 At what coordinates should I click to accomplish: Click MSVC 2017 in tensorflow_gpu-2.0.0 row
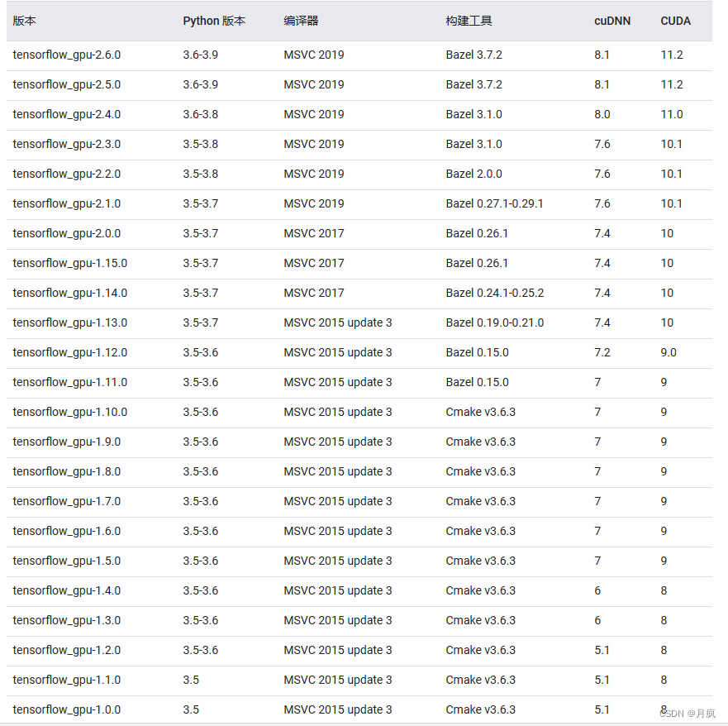point(314,233)
